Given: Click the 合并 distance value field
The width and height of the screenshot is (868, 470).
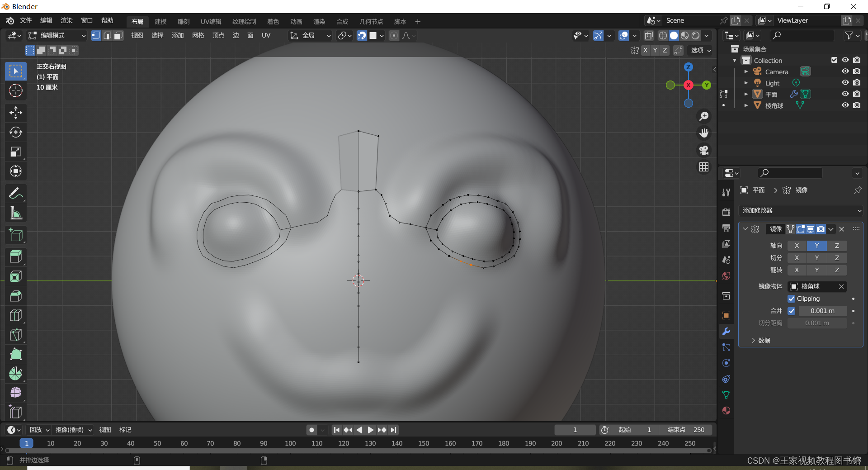Looking at the screenshot, I should [x=822, y=311].
